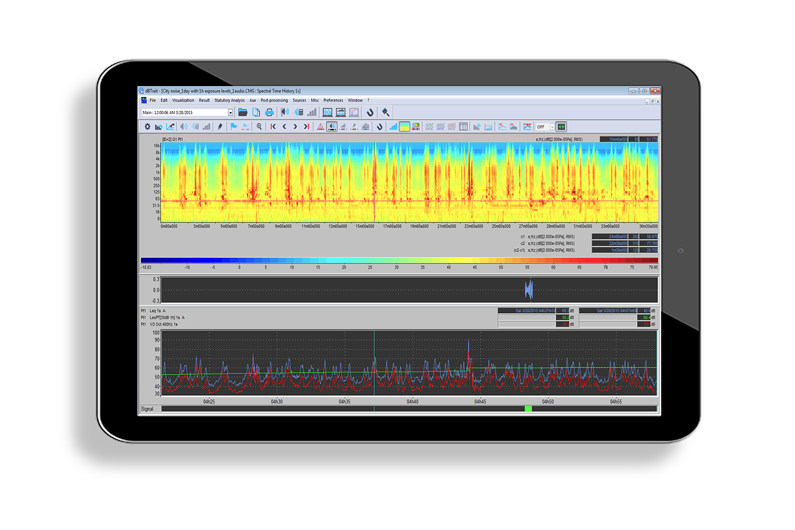
Task: Jump to first position with red-bar arrow
Action: tap(273, 127)
